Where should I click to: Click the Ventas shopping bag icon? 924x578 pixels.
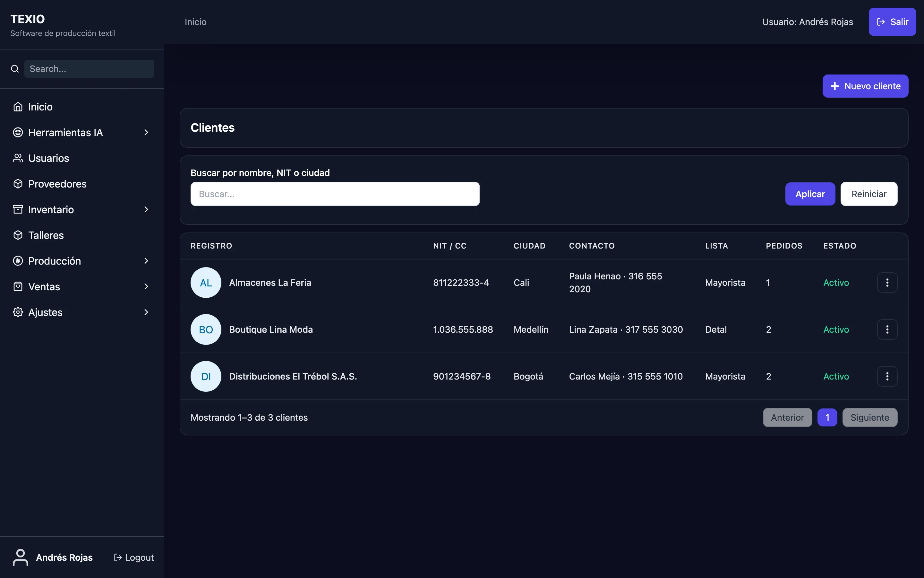pos(18,286)
